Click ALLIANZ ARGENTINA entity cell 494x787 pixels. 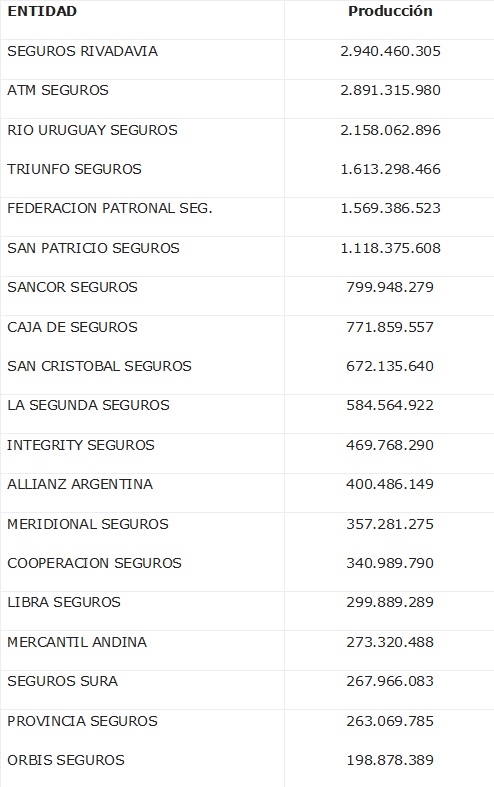(x=80, y=484)
